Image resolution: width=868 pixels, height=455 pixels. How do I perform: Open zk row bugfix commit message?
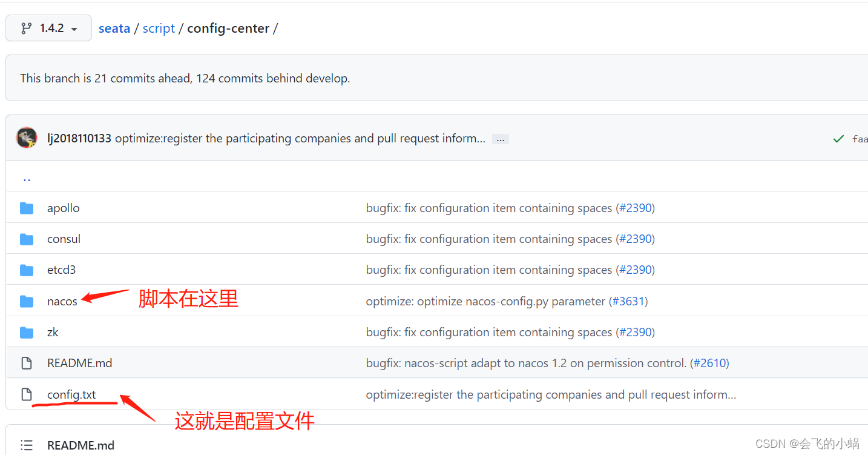click(x=489, y=332)
